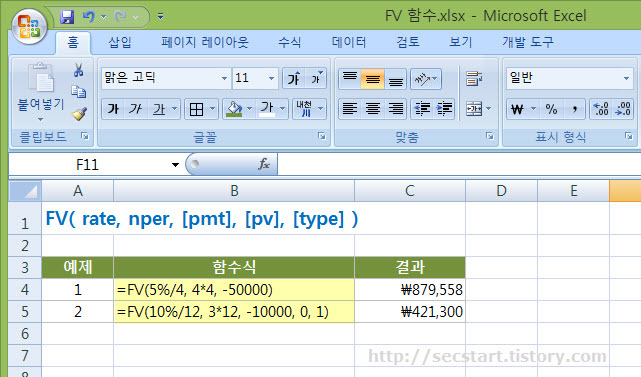
Task: Open the 보기 tab
Action: (461, 42)
